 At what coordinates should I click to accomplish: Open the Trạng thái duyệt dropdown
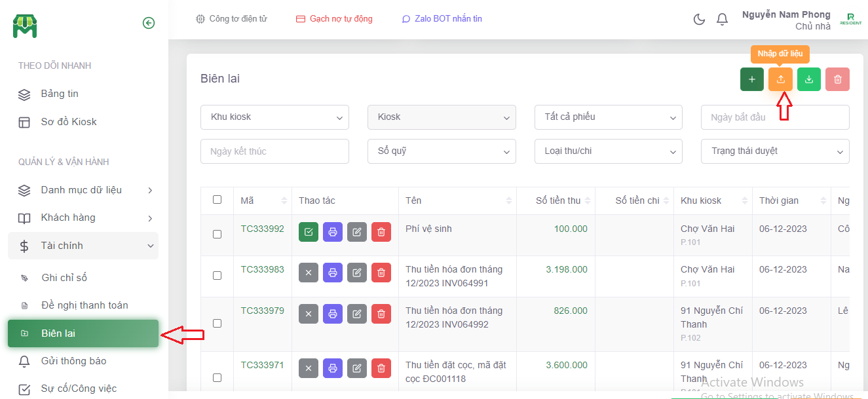coord(775,151)
